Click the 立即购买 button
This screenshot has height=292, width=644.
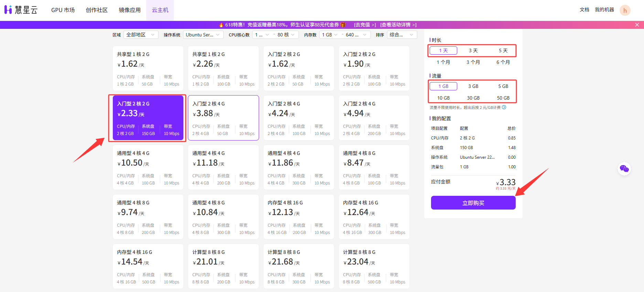pyautogui.click(x=473, y=203)
